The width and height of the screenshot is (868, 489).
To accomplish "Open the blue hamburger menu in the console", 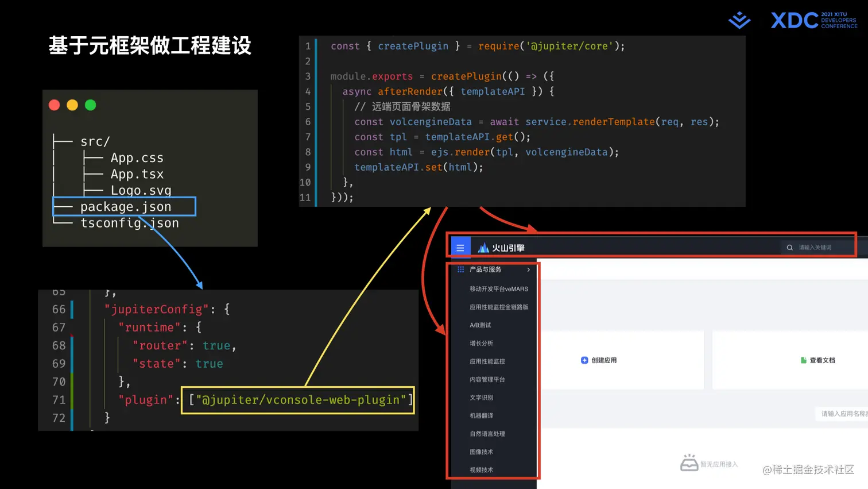I will (460, 248).
